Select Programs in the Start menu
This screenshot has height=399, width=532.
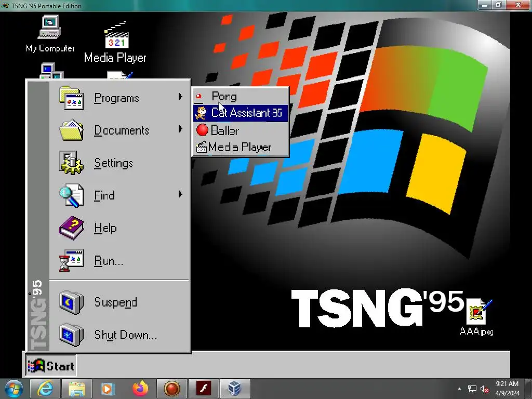coord(120,98)
